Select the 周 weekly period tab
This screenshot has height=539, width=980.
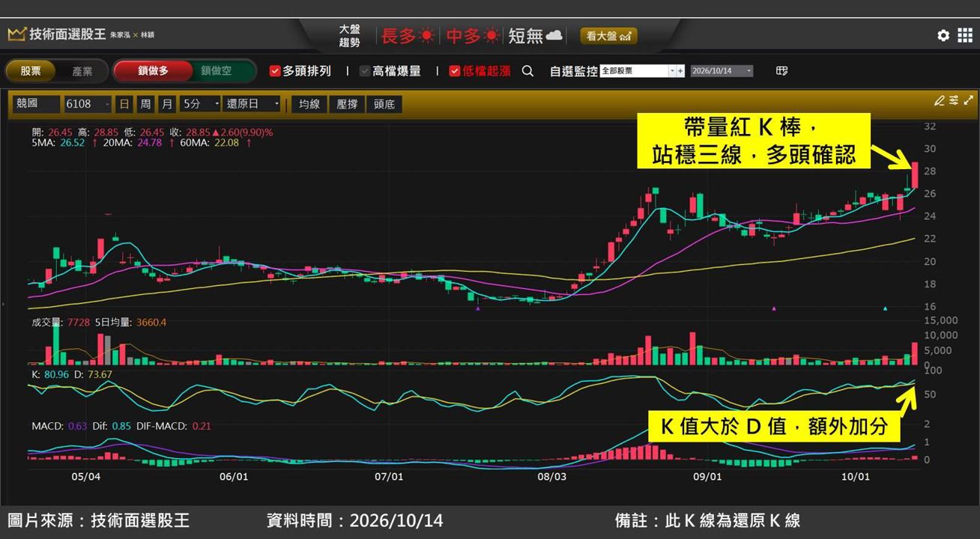(145, 103)
